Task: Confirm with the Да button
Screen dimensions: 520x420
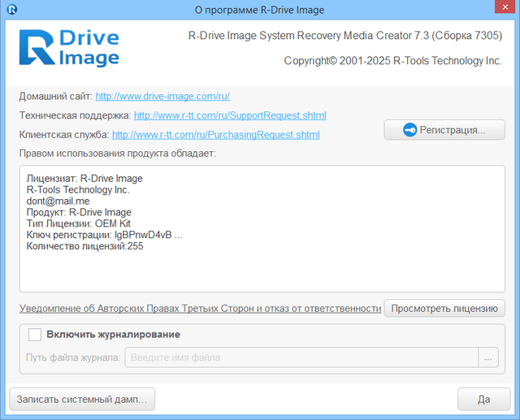Action: [483, 400]
